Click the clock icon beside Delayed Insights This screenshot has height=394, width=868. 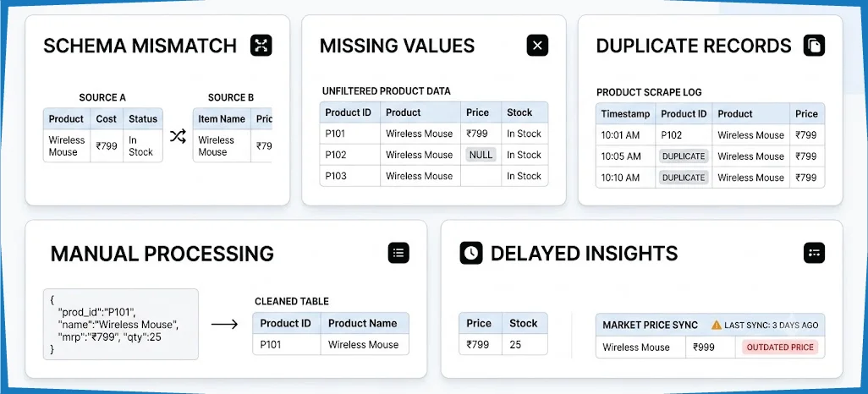(471, 253)
